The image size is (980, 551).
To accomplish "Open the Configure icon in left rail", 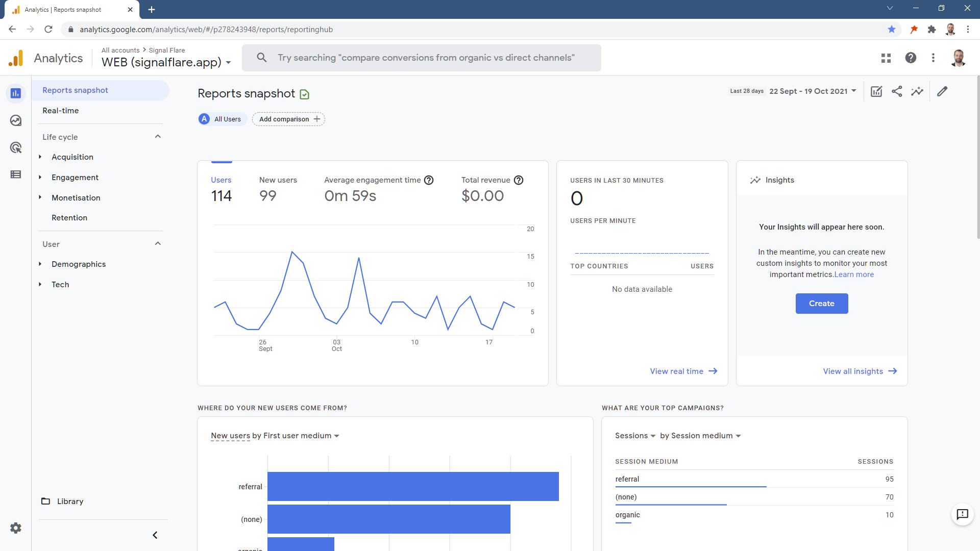I will pos(16,174).
